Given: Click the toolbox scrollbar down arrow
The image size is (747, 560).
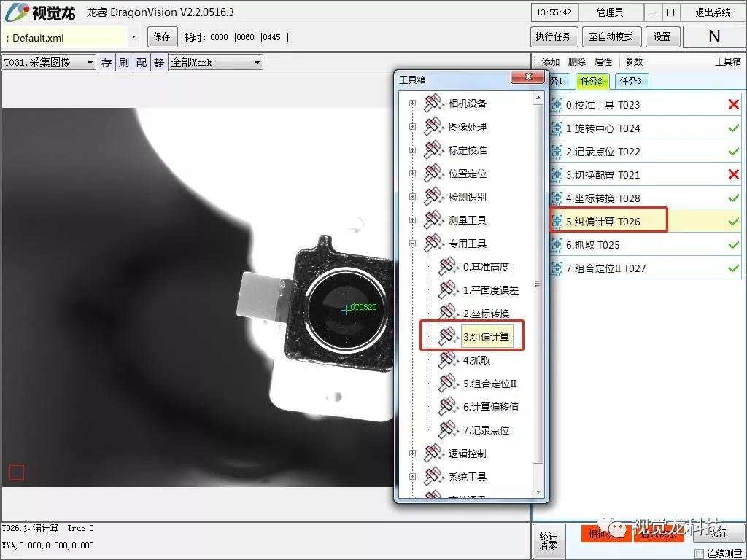Looking at the screenshot, I should (538, 494).
